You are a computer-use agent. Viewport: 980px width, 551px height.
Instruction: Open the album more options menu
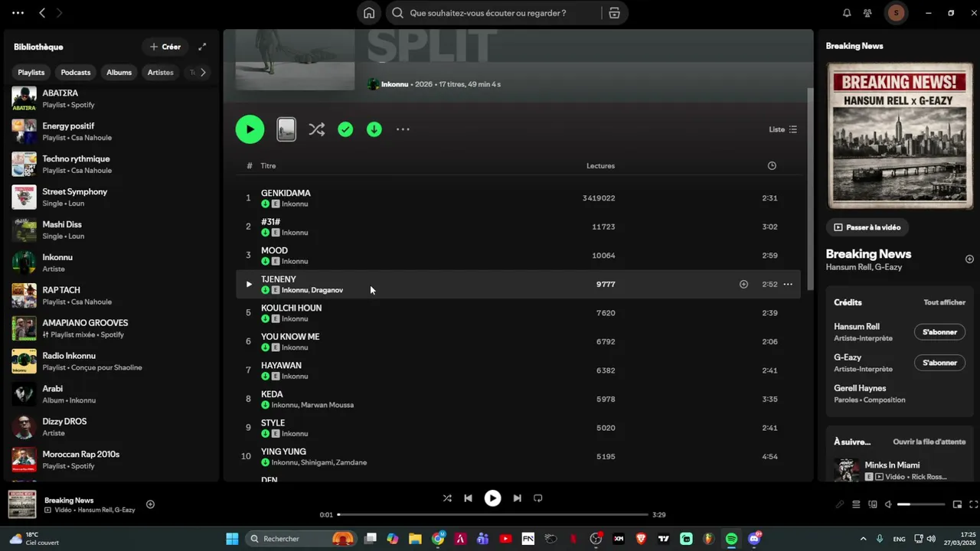(x=403, y=129)
